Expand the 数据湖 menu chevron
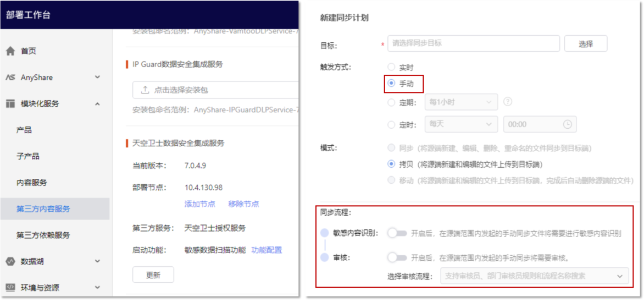The image size is (644, 302). coord(97,261)
